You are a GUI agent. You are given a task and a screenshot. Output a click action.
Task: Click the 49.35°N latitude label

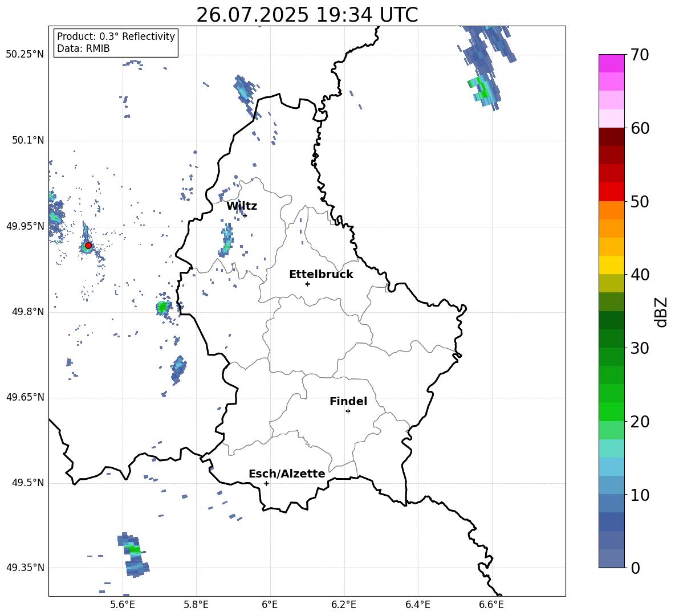(25, 568)
